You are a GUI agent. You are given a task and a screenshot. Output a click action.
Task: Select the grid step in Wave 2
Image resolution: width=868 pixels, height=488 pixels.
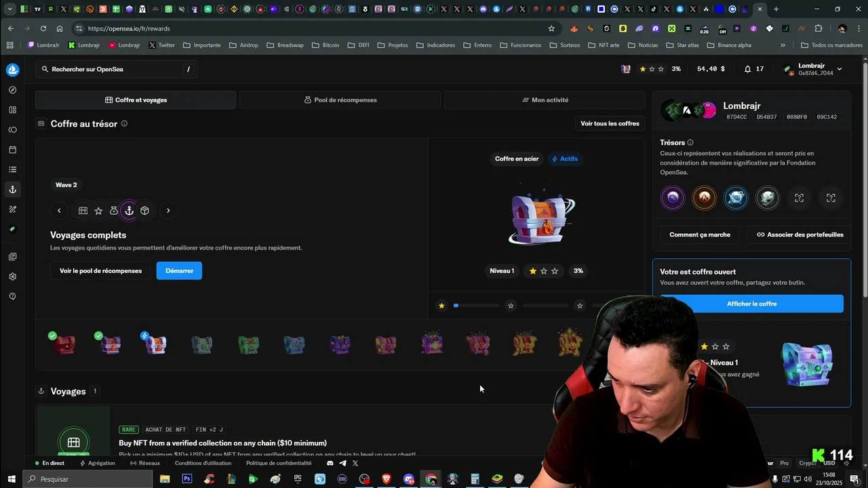pos(83,211)
